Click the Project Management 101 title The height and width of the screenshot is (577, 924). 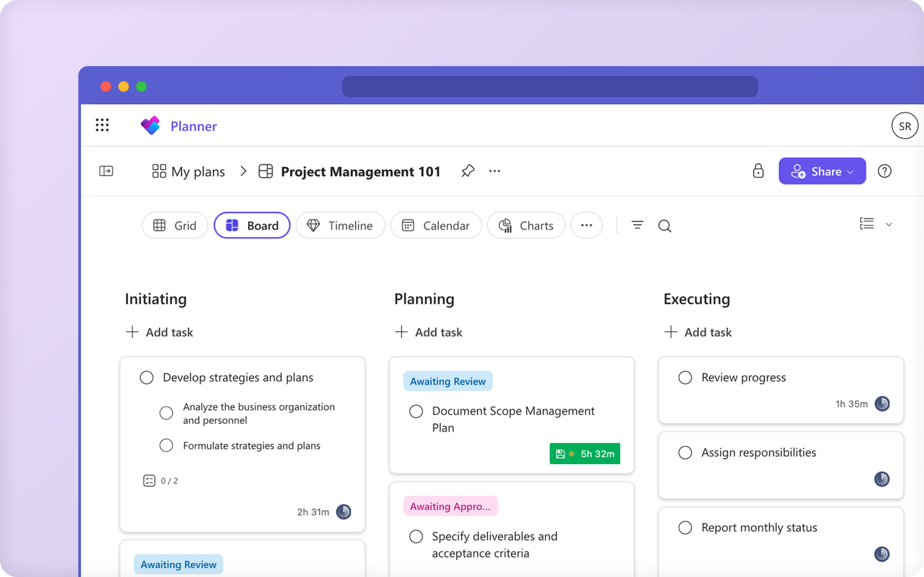pos(361,172)
